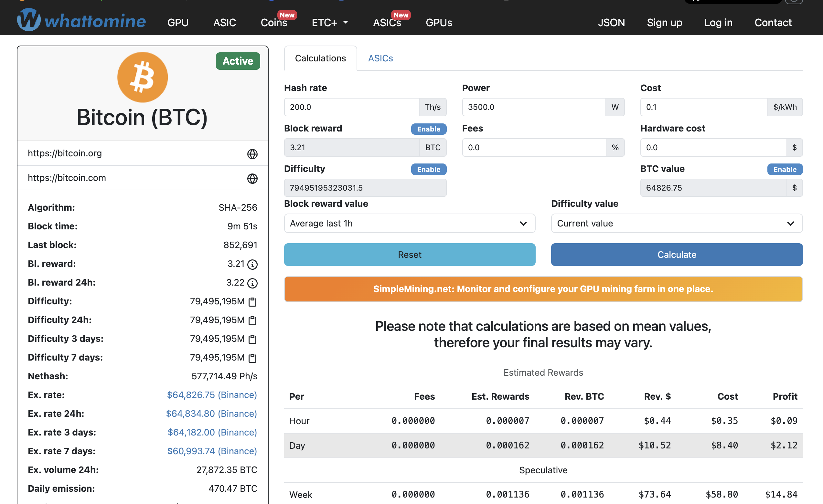823x504 pixels.
Task: Enable custom BTC value
Action: [x=785, y=169]
